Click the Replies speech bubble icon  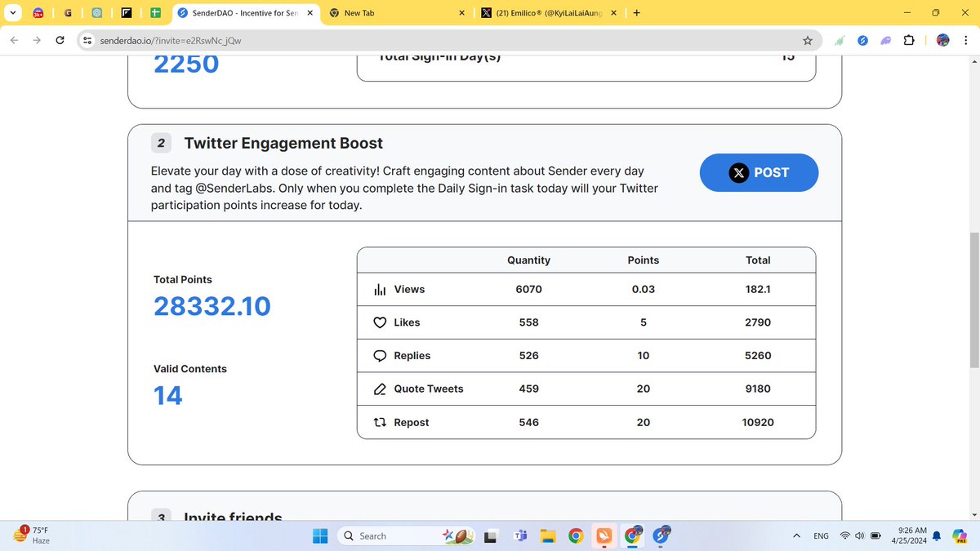(380, 356)
